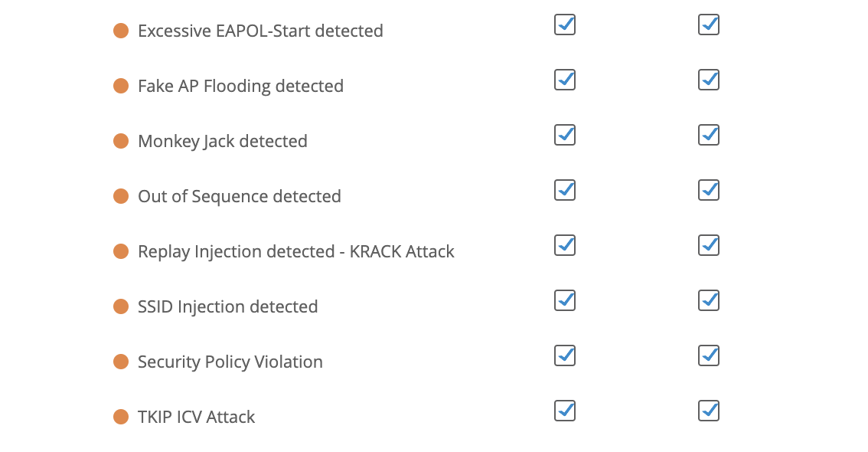Toggle the right checkbox for Out of Sequence

(709, 191)
